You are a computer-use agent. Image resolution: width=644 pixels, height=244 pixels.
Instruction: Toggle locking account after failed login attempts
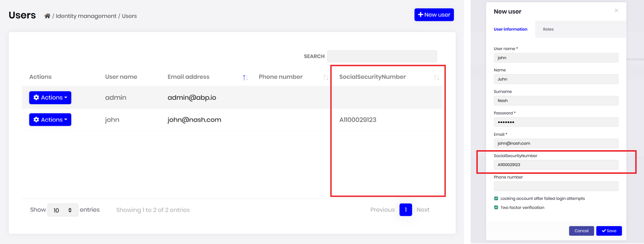click(496, 198)
